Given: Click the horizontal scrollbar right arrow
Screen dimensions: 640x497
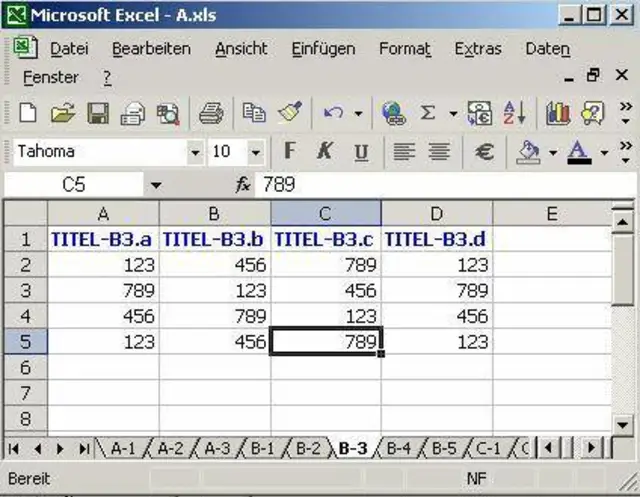Looking at the screenshot, I should [591, 448].
